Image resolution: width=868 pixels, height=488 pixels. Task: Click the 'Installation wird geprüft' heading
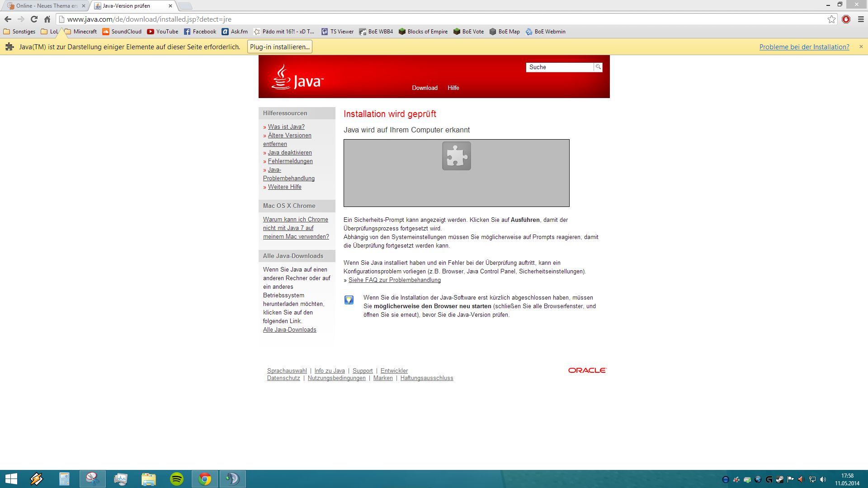(390, 114)
